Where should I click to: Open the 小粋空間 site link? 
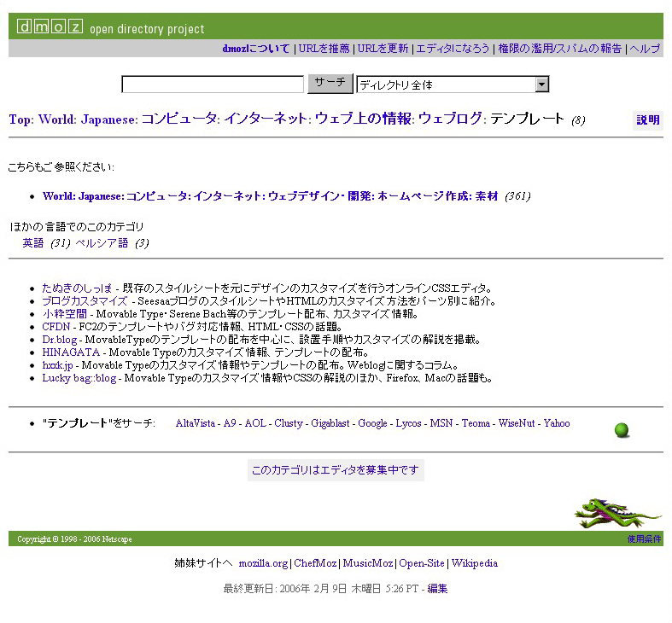click(x=64, y=314)
